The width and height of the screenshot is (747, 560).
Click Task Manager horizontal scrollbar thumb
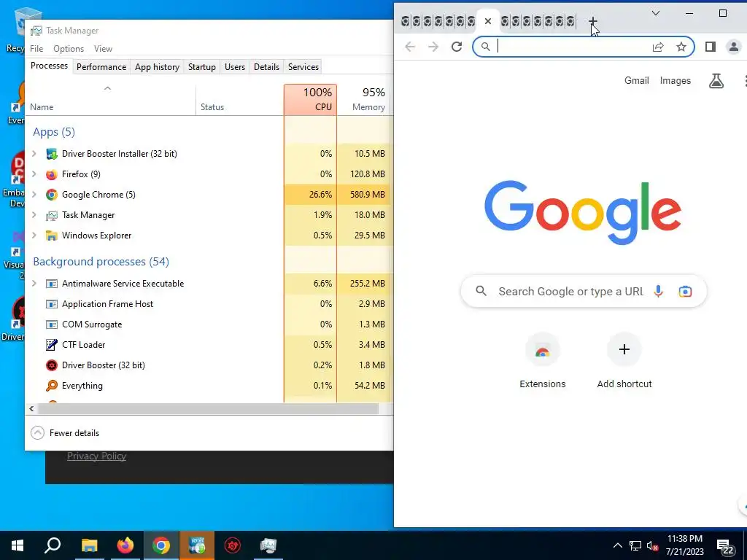(208, 408)
